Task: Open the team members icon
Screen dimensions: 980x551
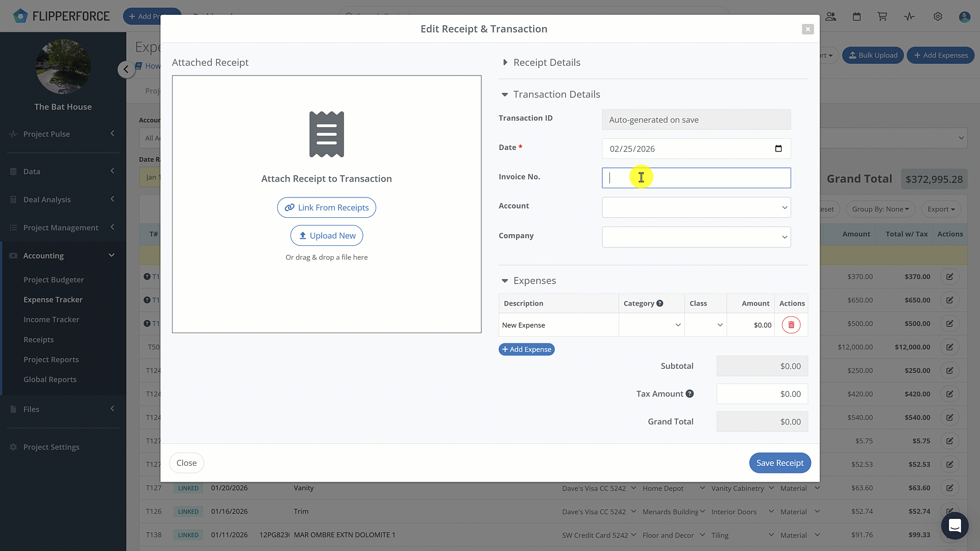Action: point(831,16)
